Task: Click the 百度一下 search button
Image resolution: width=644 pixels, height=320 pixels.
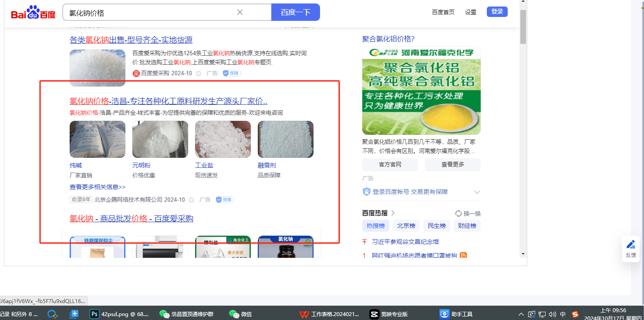Action: [x=296, y=12]
